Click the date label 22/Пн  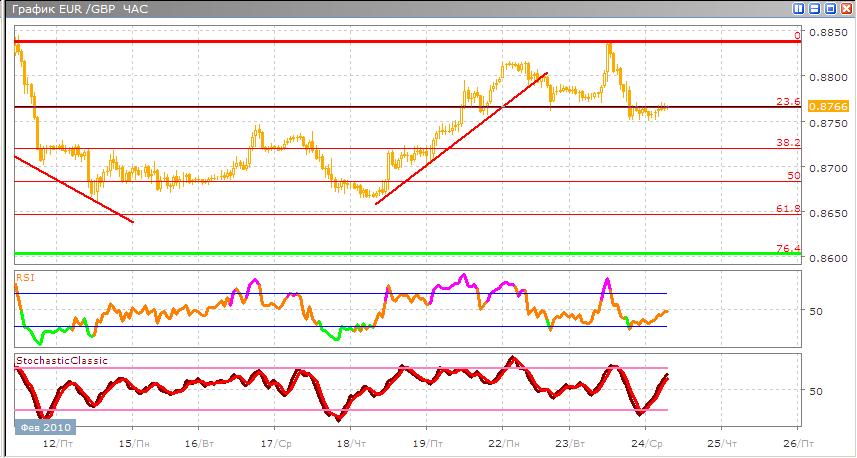pos(503,442)
